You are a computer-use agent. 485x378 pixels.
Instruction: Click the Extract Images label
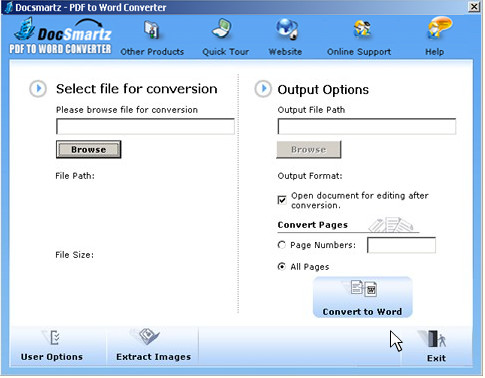pos(154,357)
